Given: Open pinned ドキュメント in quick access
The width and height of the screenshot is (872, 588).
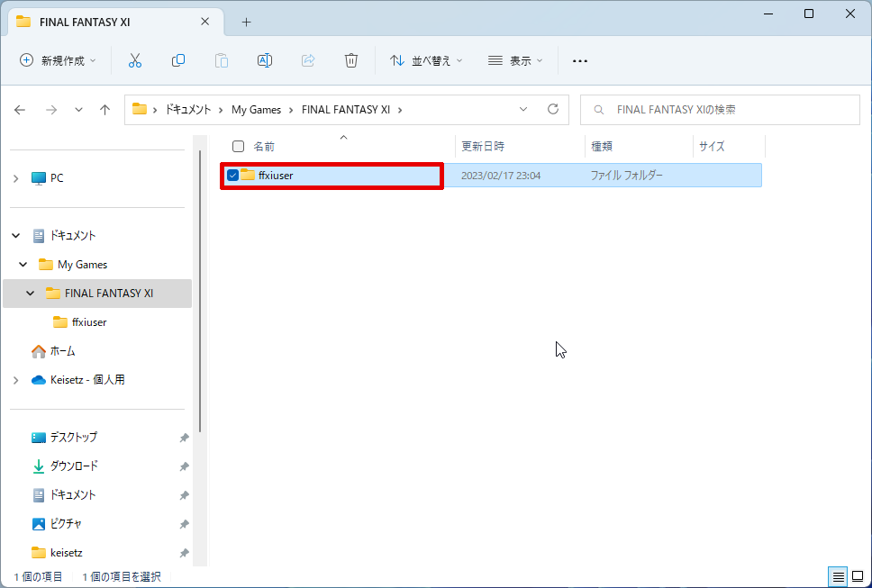Looking at the screenshot, I should click(x=73, y=495).
